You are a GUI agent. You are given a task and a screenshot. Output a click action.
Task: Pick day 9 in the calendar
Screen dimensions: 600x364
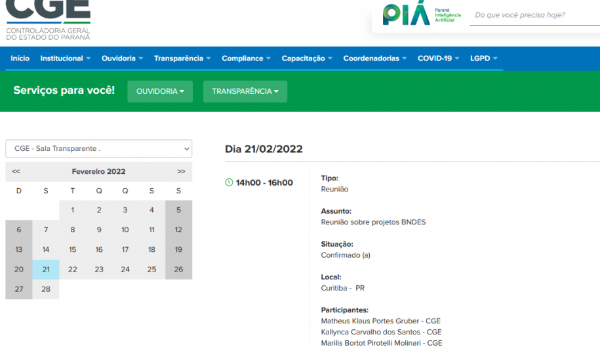[99, 230]
